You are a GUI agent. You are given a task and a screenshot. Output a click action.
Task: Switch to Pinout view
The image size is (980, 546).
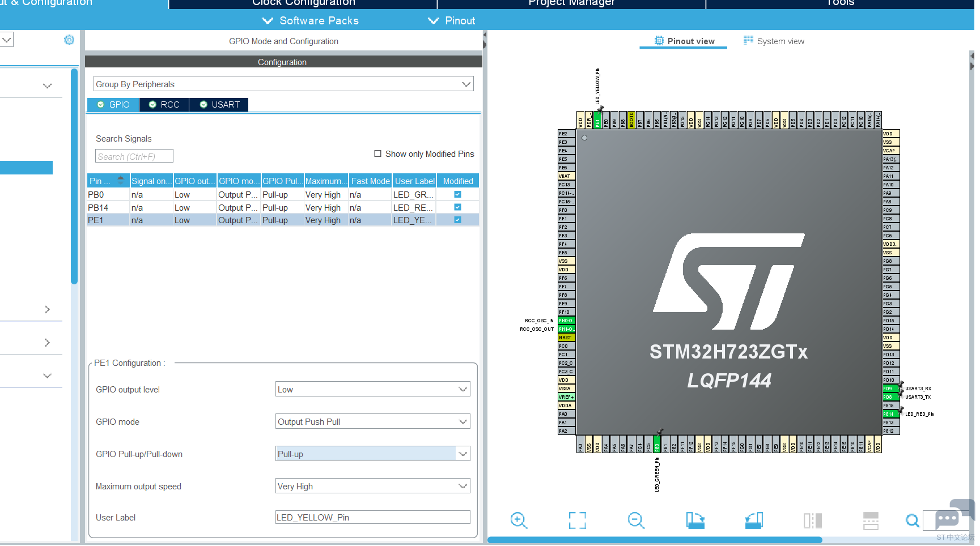pyautogui.click(x=684, y=41)
